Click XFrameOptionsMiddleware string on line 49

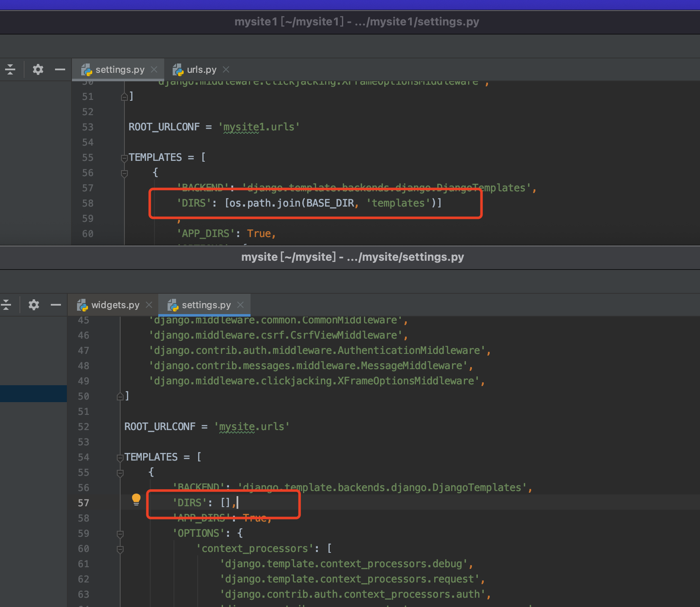coord(314,381)
